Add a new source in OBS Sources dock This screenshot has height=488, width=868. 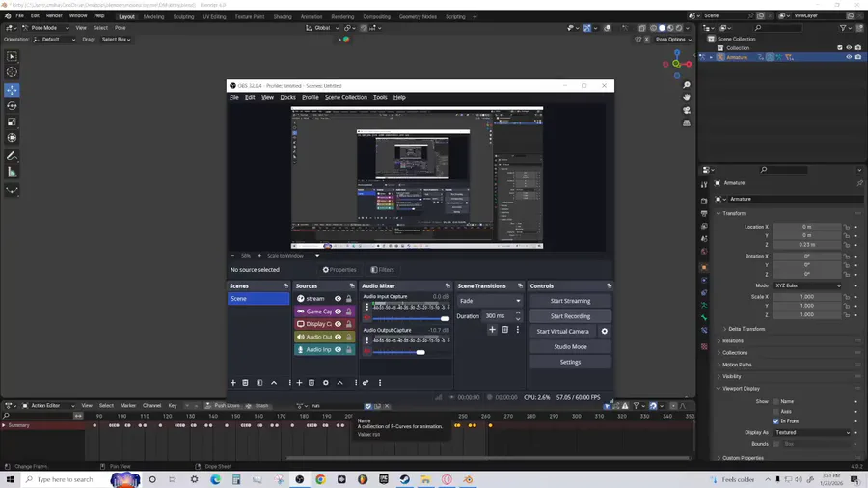[299, 382]
